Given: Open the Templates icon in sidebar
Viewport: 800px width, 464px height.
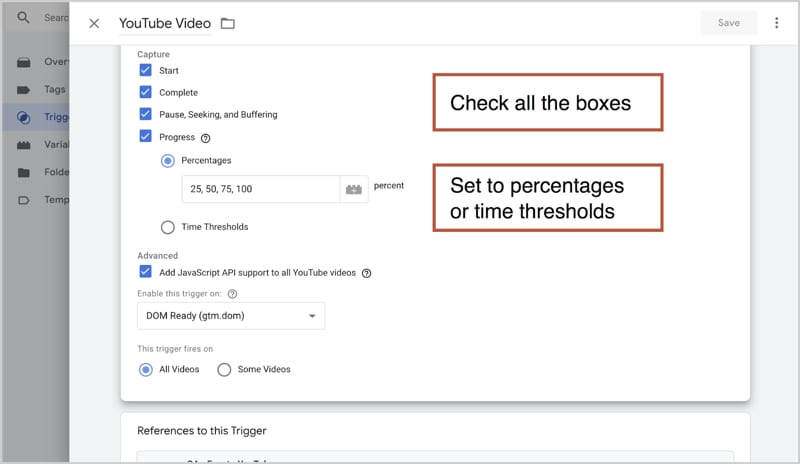Looking at the screenshot, I should (23, 200).
